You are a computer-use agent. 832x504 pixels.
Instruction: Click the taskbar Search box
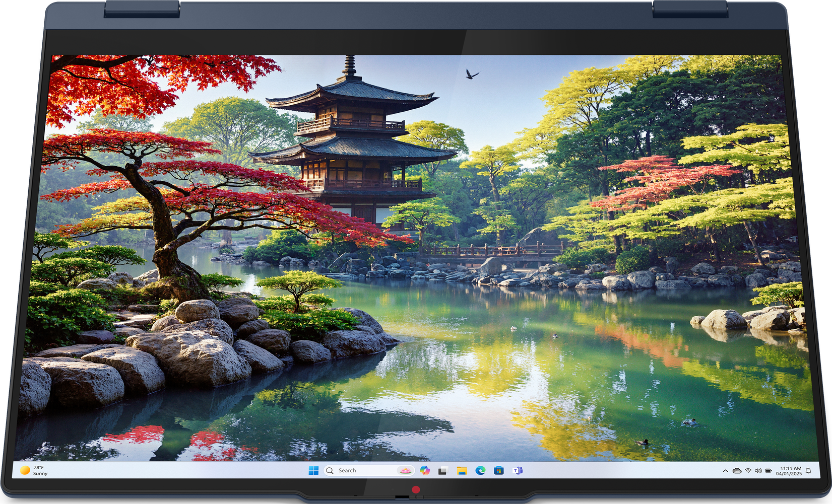click(x=369, y=470)
